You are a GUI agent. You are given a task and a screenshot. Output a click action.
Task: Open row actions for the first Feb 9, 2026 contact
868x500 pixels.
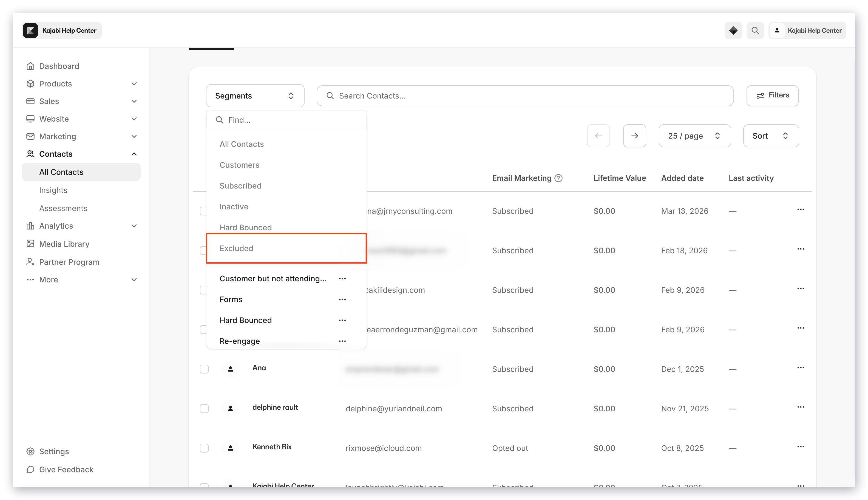click(800, 288)
